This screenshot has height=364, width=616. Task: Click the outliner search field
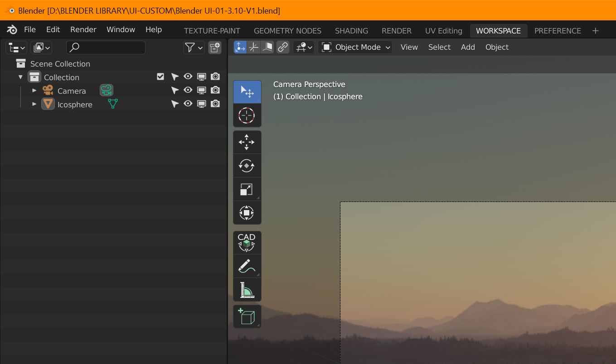tap(106, 48)
